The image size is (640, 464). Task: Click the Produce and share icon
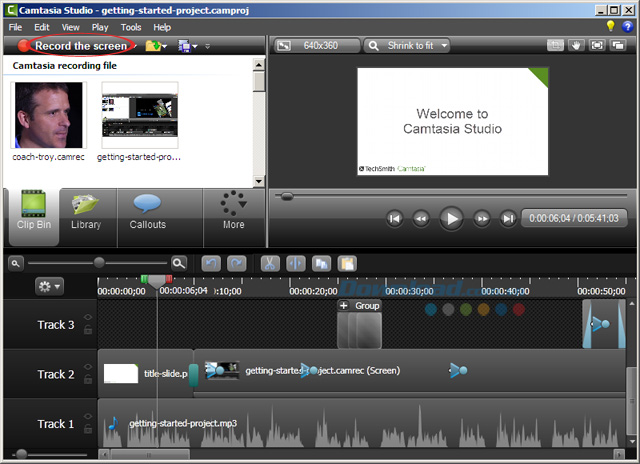pos(184,46)
